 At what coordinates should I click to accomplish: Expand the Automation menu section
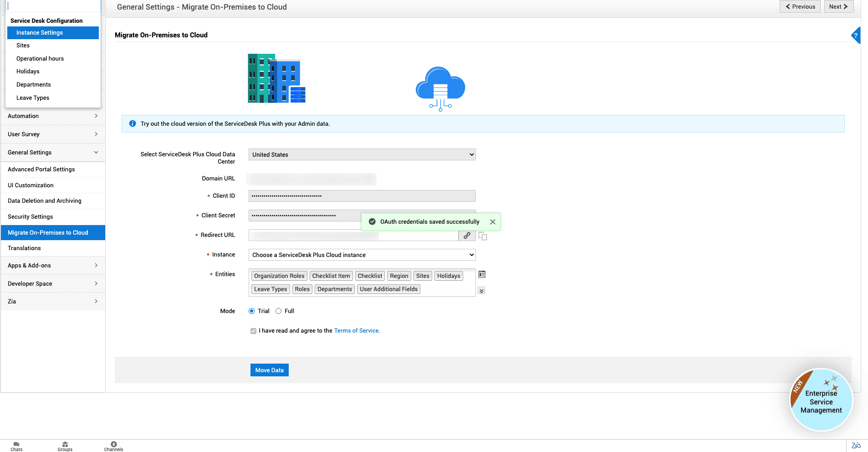pyautogui.click(x=53, y=116)
